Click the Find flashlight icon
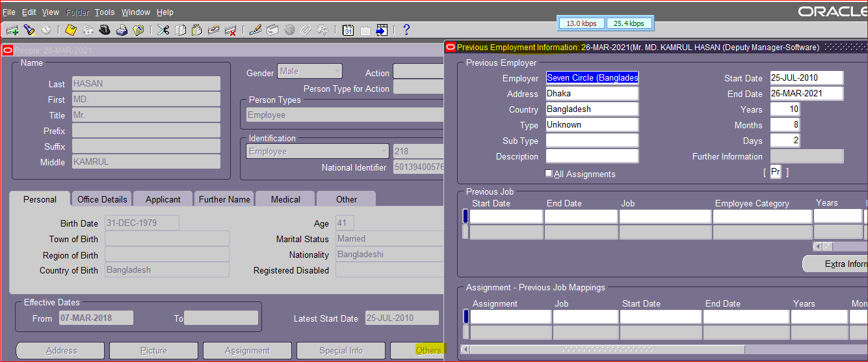This screenshot has height=362, width=868. pyautogui.click(x=29, y=30)
